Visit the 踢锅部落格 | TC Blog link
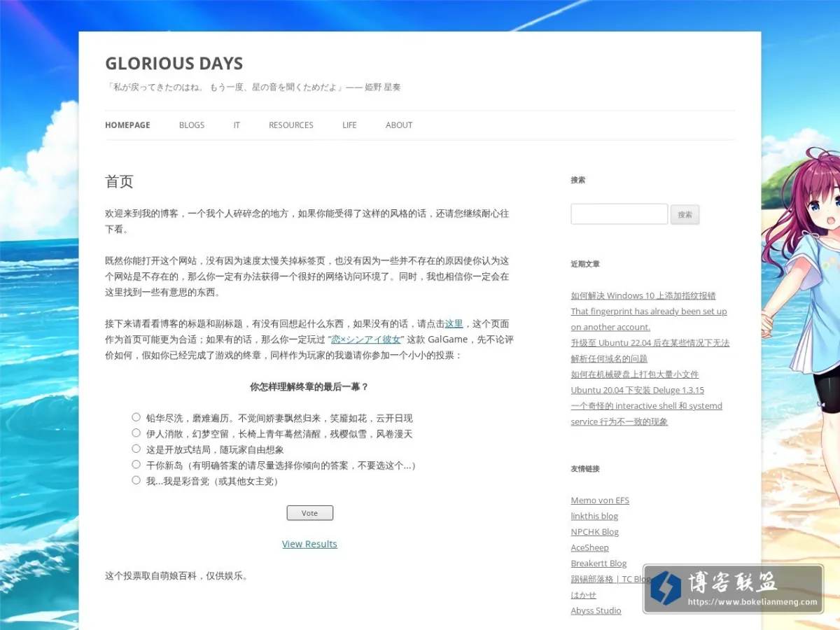Viewport: 840px width, 630px height. point(611,579)
